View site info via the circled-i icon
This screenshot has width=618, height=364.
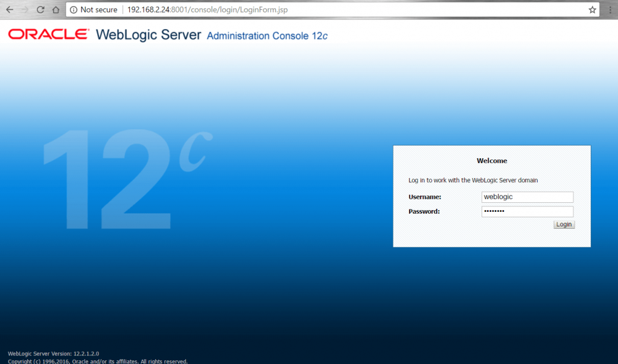point(73,10)
